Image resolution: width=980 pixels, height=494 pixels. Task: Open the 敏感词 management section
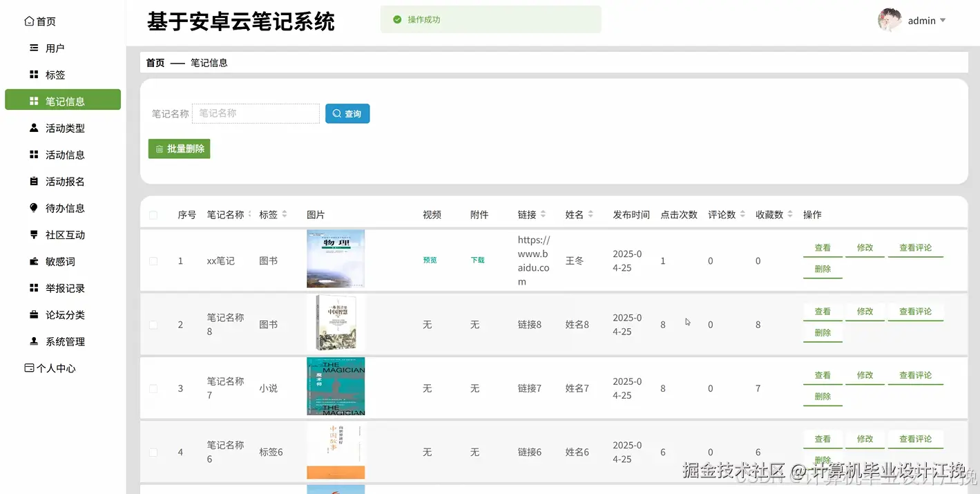coord(60,261)
